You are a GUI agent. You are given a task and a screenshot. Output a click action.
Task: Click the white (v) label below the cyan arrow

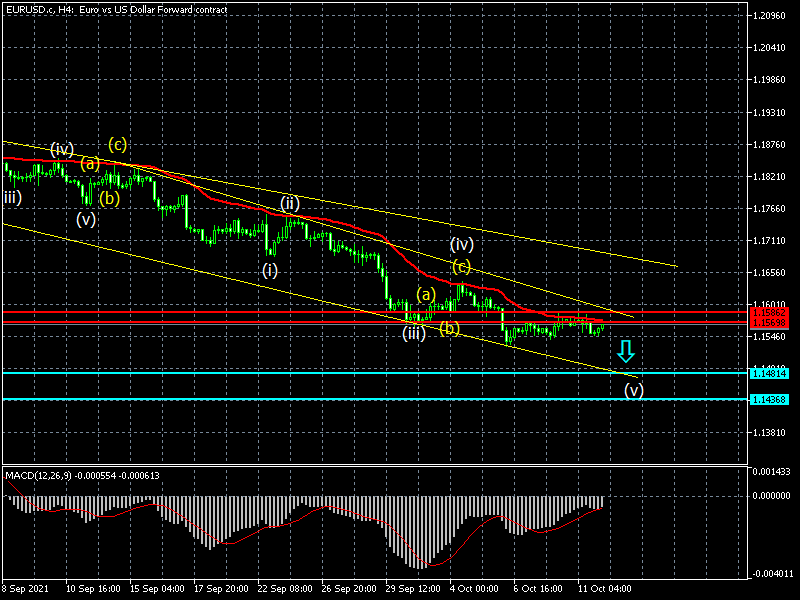634,389
